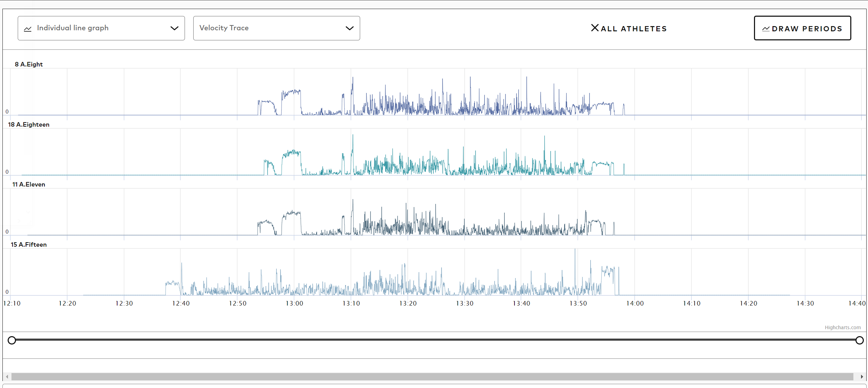Click the X icon to clear ALL ATHLETES

click(595, 28)
